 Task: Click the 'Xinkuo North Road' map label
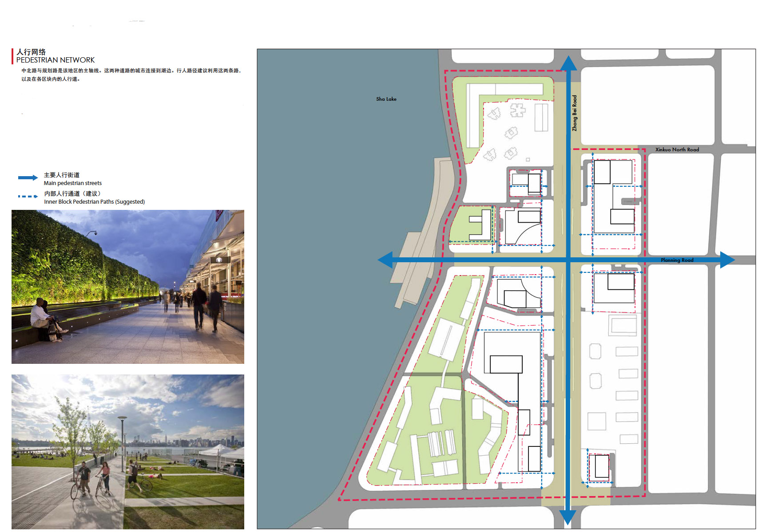[677, 150]
